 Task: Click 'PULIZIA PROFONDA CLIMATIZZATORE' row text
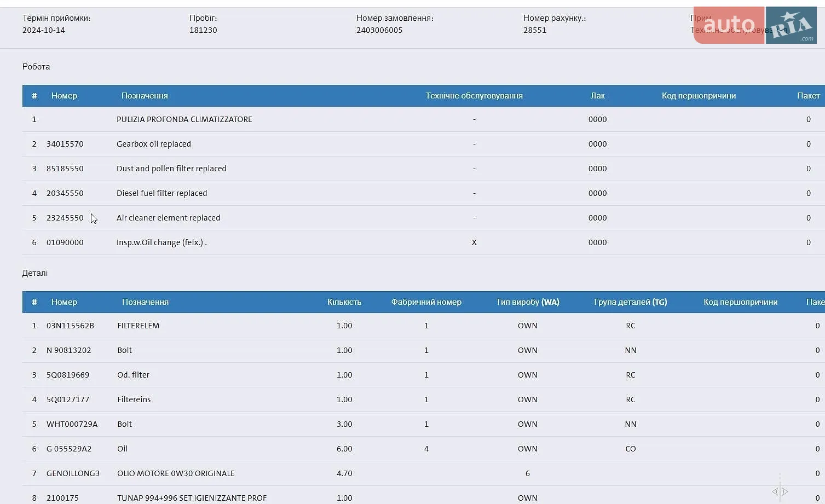(184, 119)
